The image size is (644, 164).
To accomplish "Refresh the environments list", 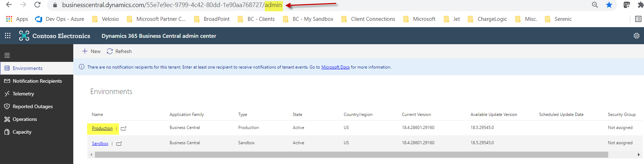I will pyautogui.click(x=119, y=51).
